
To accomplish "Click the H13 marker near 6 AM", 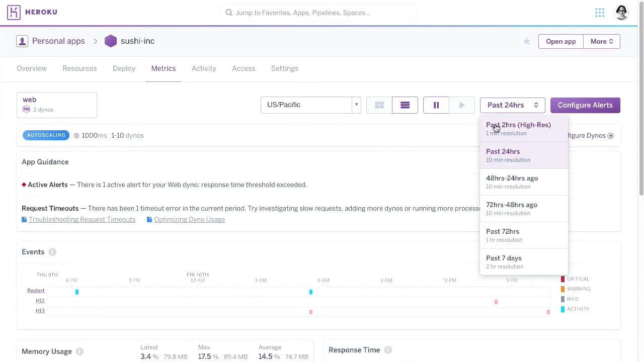I will click(311, 312).
